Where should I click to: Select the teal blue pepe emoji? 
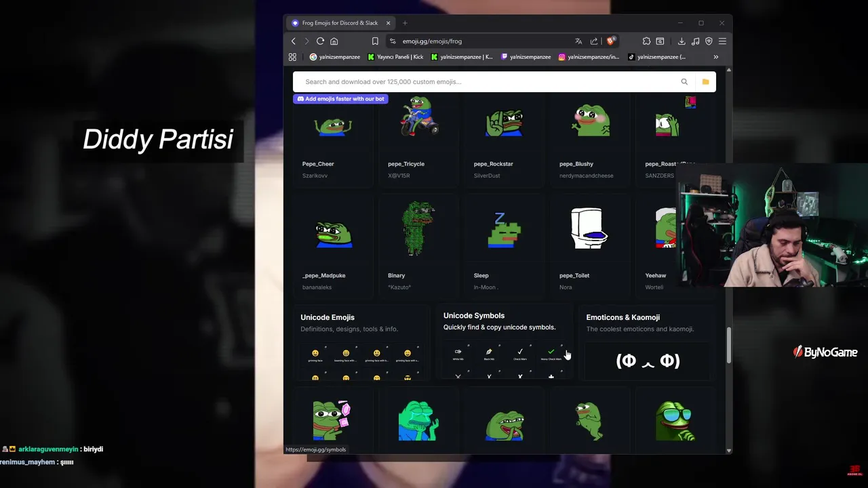coord(418,420)
